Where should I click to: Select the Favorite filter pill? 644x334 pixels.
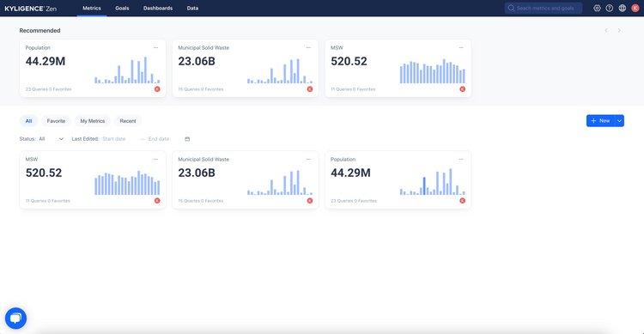coord(56,121)
